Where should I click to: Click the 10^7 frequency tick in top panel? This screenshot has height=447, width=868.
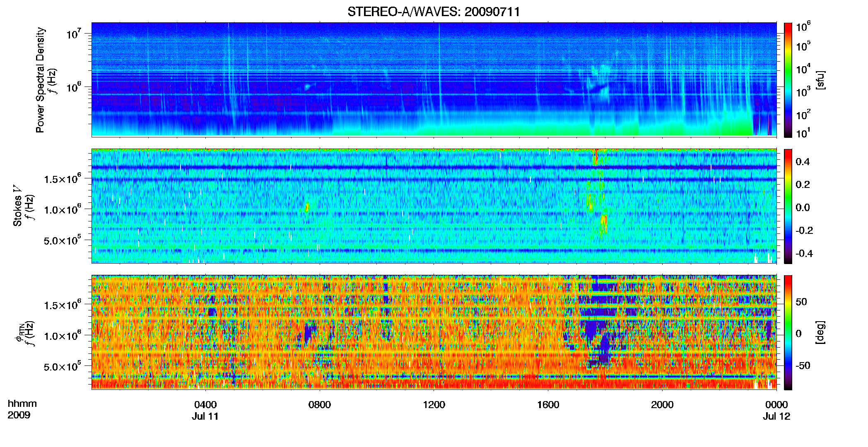73,33
